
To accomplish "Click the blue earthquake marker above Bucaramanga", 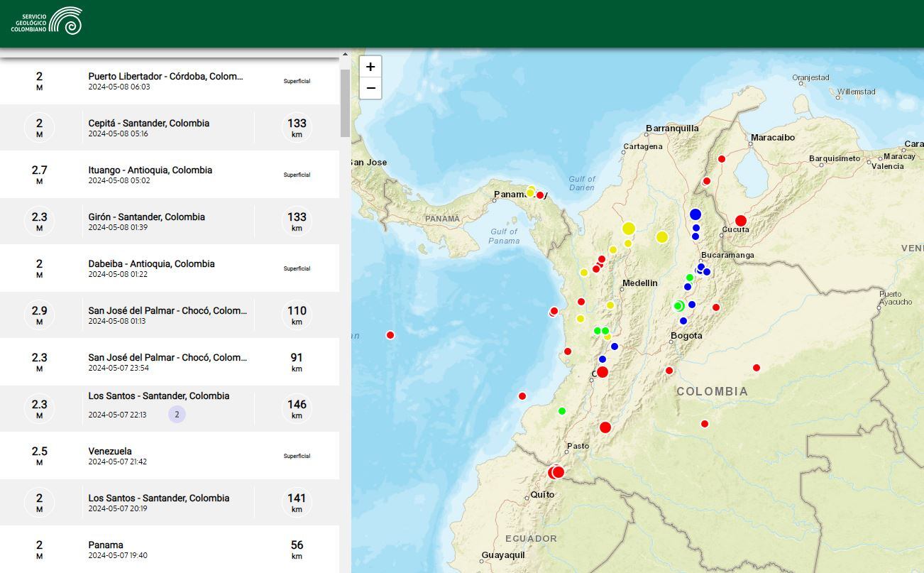I will (695, 214).
